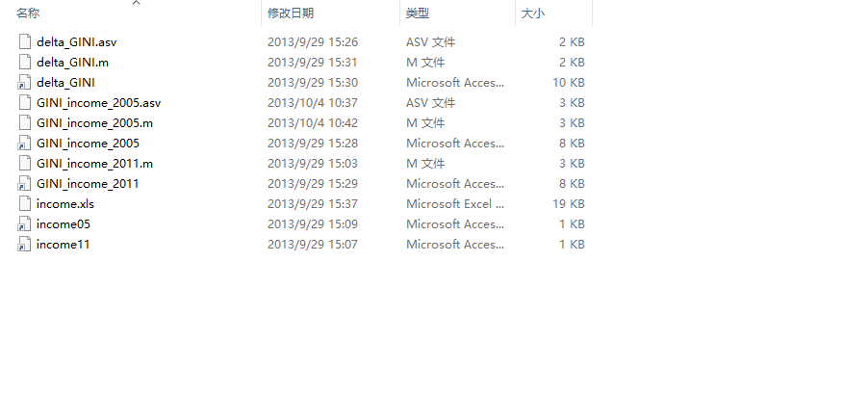The image size is (868, 419).
Task: Click the GINI_income_2005.asv file icon
Action: tap(25, 103)
